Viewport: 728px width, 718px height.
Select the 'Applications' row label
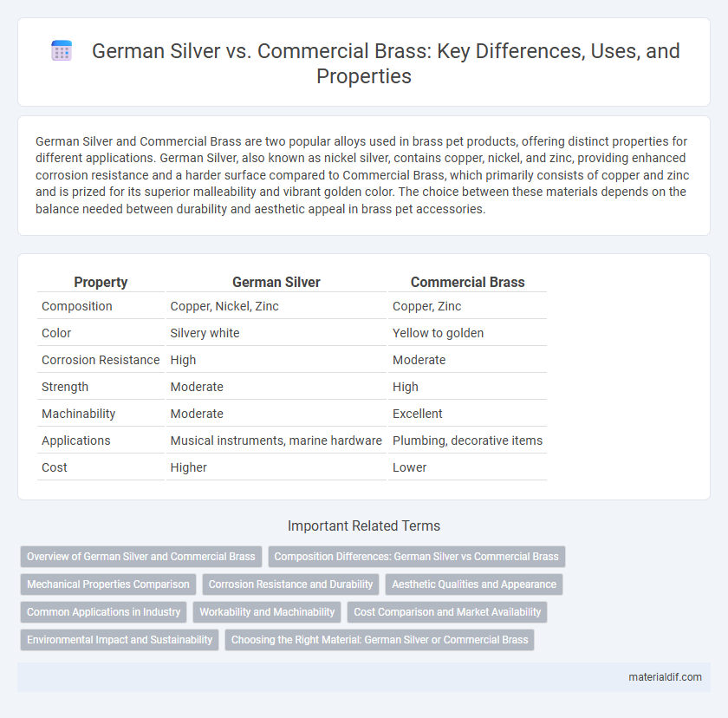point(76,441)
